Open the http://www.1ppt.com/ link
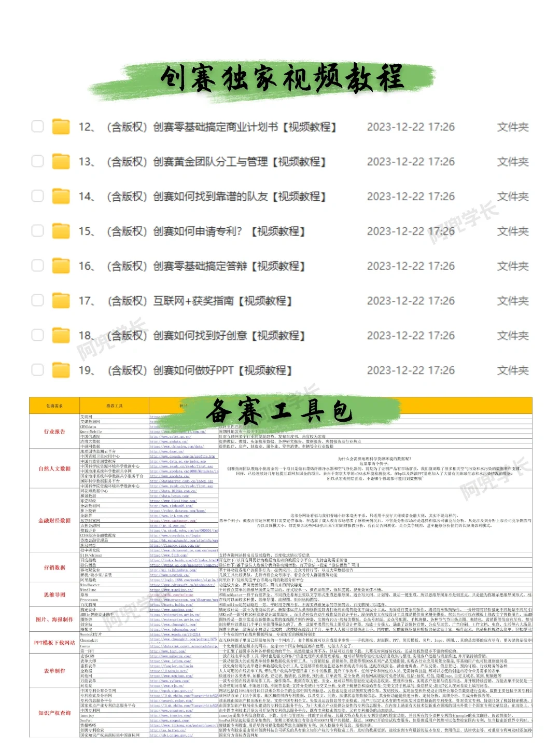 tap(167, 651)
